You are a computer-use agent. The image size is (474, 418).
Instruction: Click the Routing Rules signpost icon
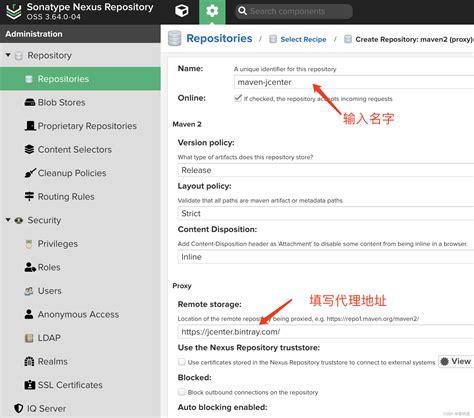coord(29,196)
